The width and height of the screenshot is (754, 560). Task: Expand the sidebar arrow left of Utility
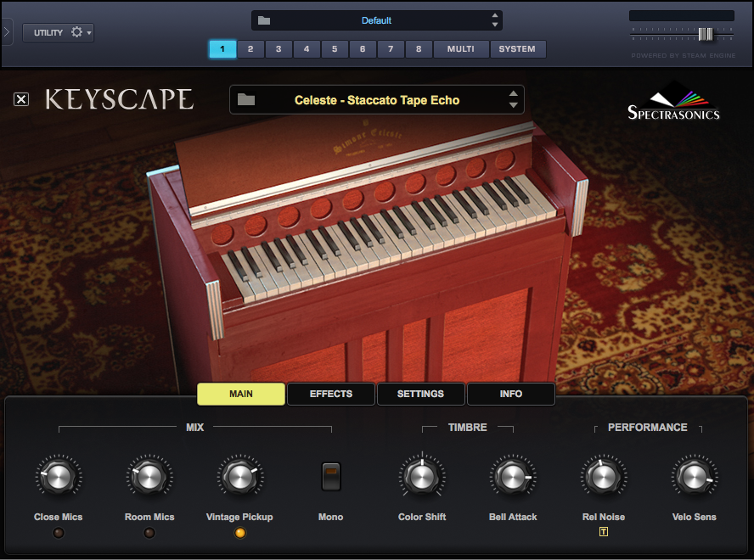(6, 32)
